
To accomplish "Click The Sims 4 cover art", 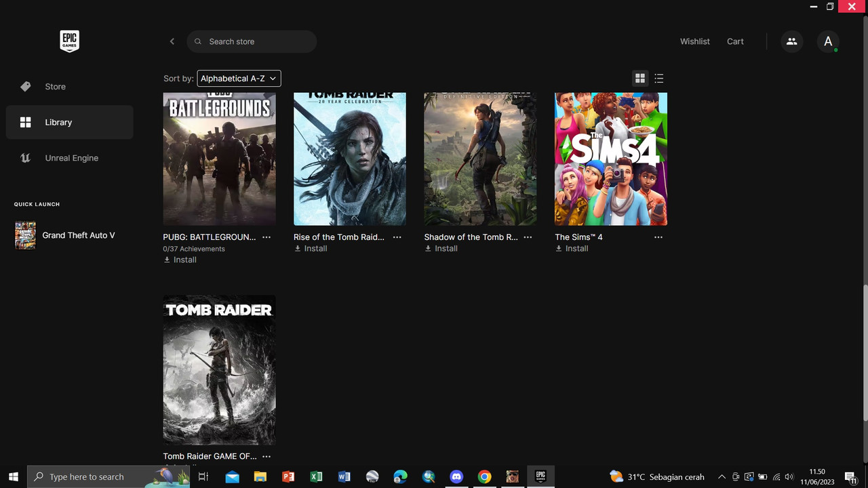I will coord(611,159).
